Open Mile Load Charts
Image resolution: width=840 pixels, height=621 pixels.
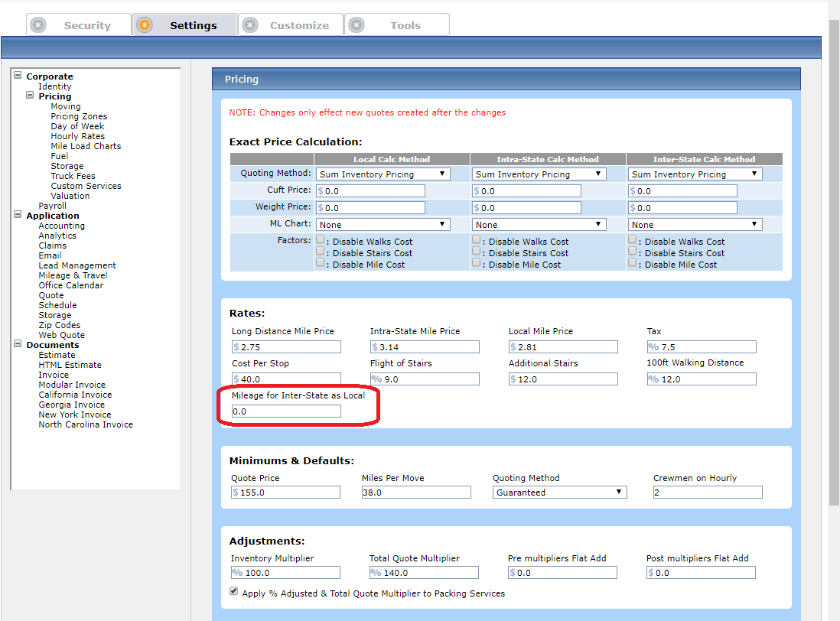click(x=86, y=146)
